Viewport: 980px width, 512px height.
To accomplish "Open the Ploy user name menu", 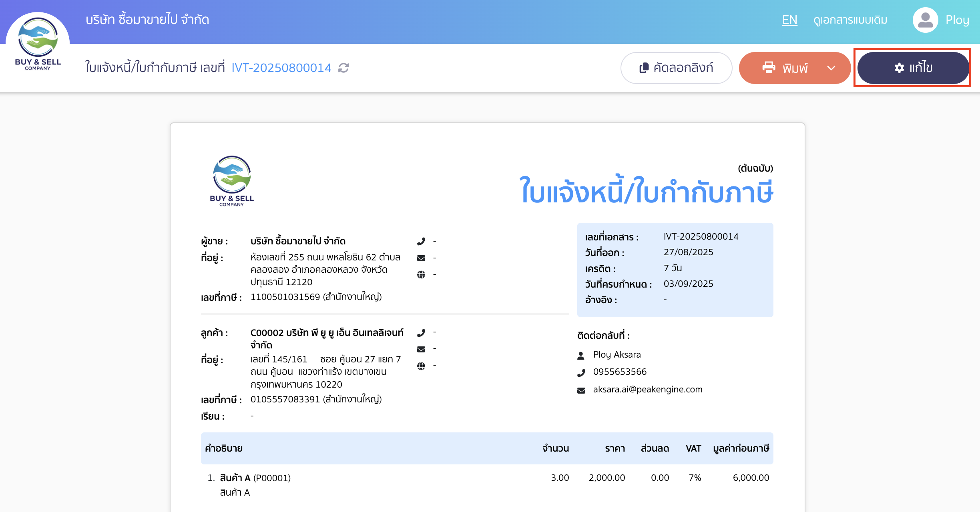I will pos(957,20).
